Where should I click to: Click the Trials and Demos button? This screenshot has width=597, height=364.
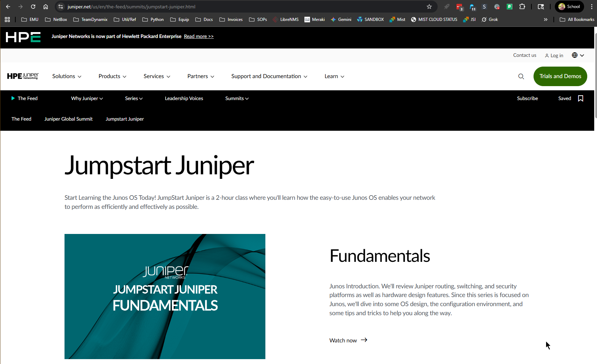[x=560, y=76]
